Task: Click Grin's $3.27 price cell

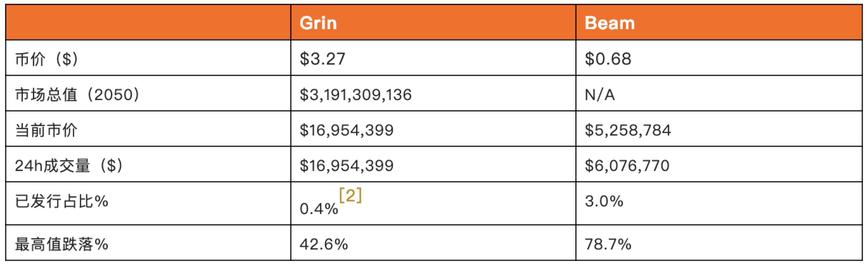Action: point(322,59)
